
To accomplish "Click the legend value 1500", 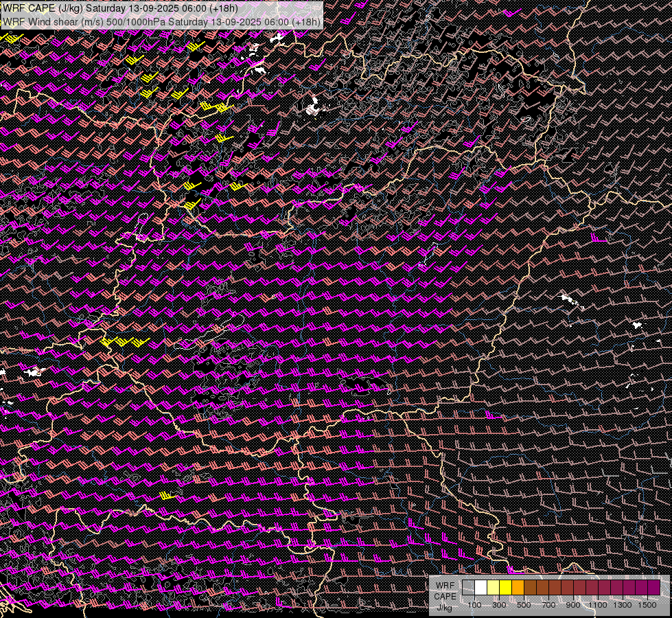I will click(x=647, y=605).
